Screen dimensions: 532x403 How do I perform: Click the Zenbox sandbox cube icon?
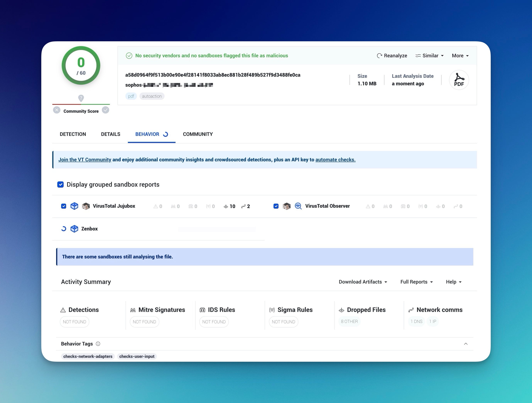coord(74,229)
